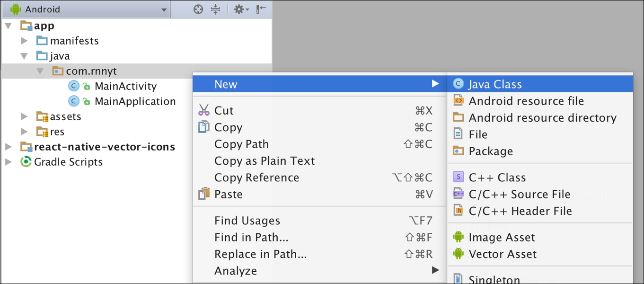The height and width of the screenshot is (284, 644).
Task: Create a new Vector Asset
Action: click(540, 254)
